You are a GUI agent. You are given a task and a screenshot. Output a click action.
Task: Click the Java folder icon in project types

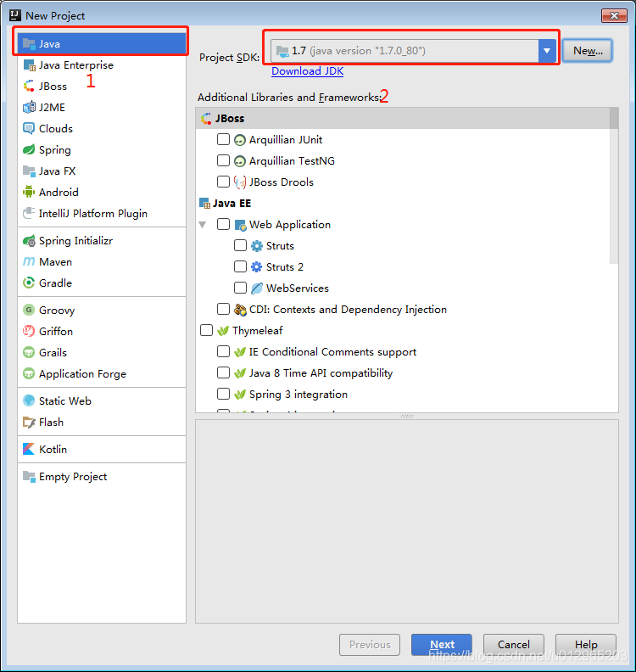pyautogui.click(x=29, y=44)
